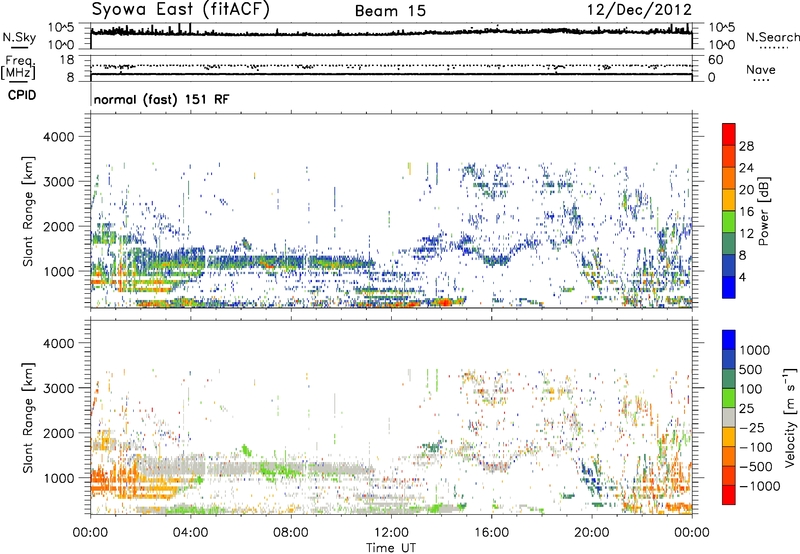
Task: Select the 'Freq. [MHz]' axis label
Action: (x=18, y=68)
